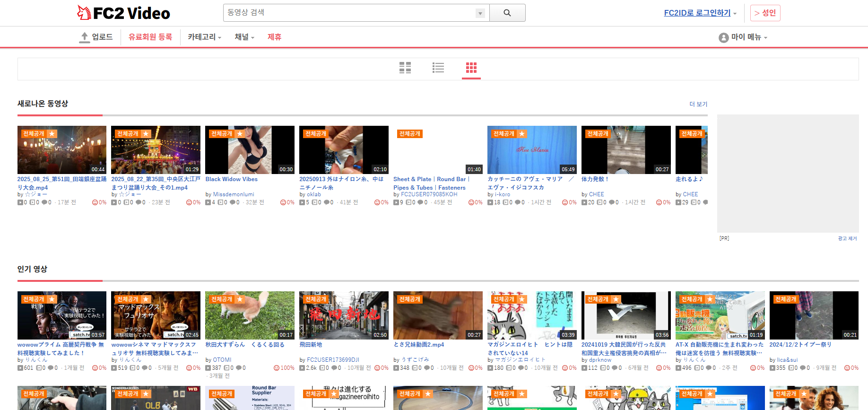
Task: Click uploader OTOMI link
Action: 222,360
